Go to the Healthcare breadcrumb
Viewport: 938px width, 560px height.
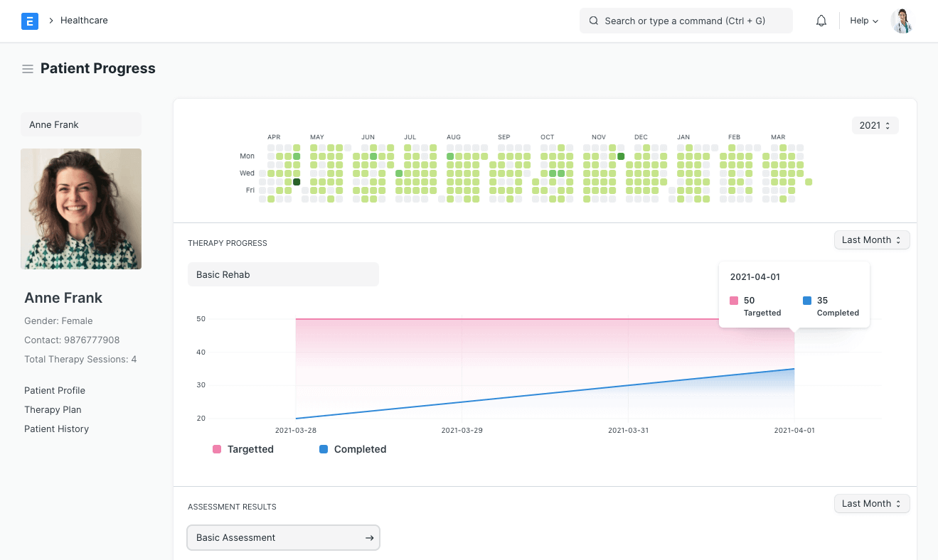[x=84, y=21]
